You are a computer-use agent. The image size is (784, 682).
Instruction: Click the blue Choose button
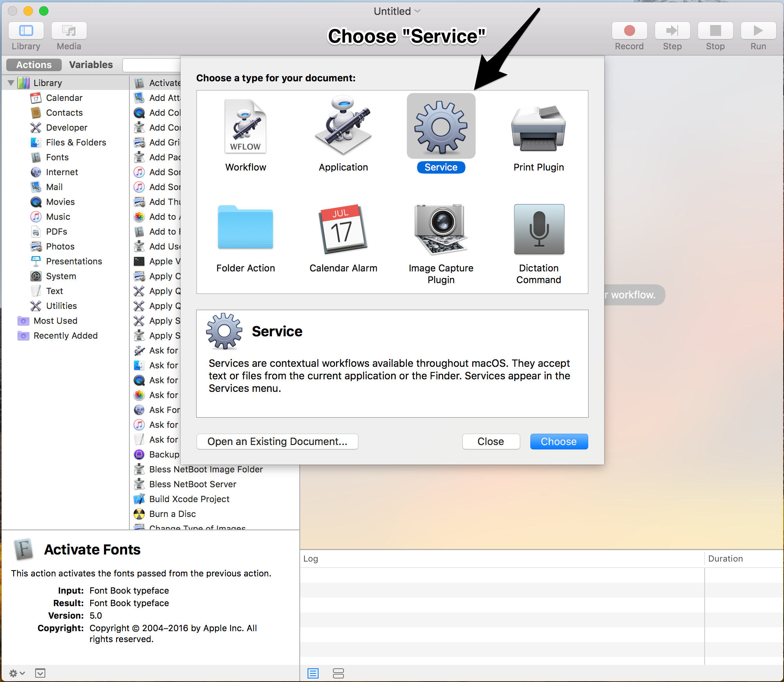tap(558, 442)
